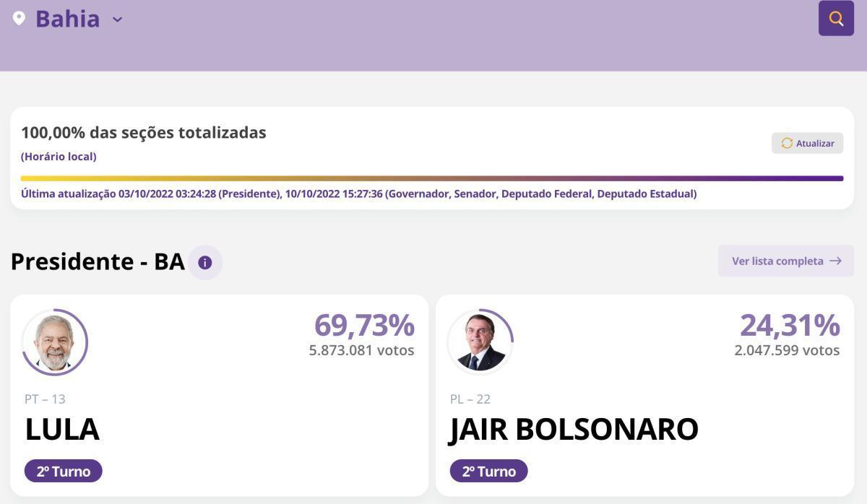Click the Presidente - BA heading
The height and width of the screenshot is (504, 867).
(98, 261)
